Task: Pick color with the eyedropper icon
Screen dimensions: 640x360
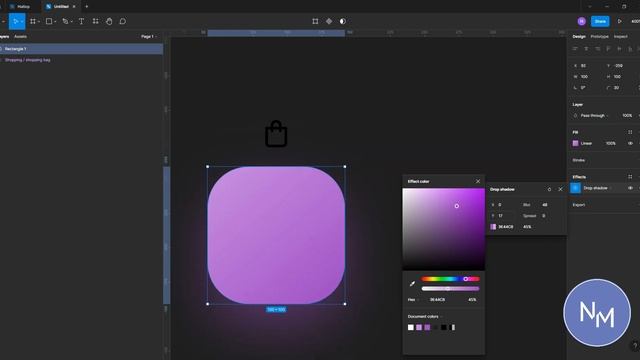Action: coord(412,284)
